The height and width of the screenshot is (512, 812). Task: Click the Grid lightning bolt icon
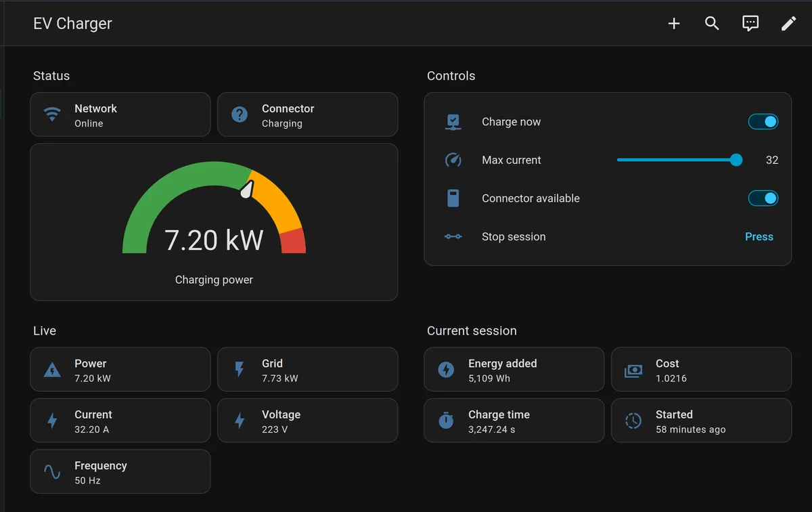point(240,370)
